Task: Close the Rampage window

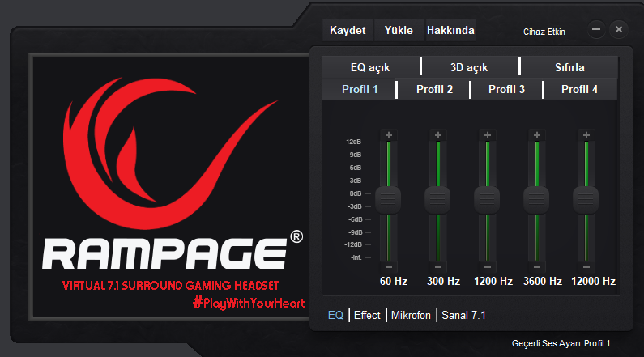Action: (x=619, y=29)
